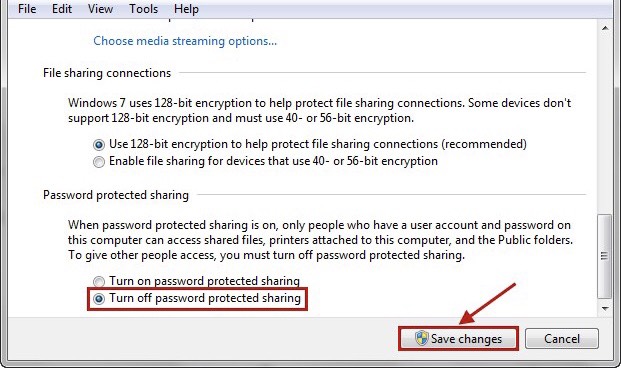Open the Tools menu
The height and width of the screenshot is (368, 621).
(143, 9)
